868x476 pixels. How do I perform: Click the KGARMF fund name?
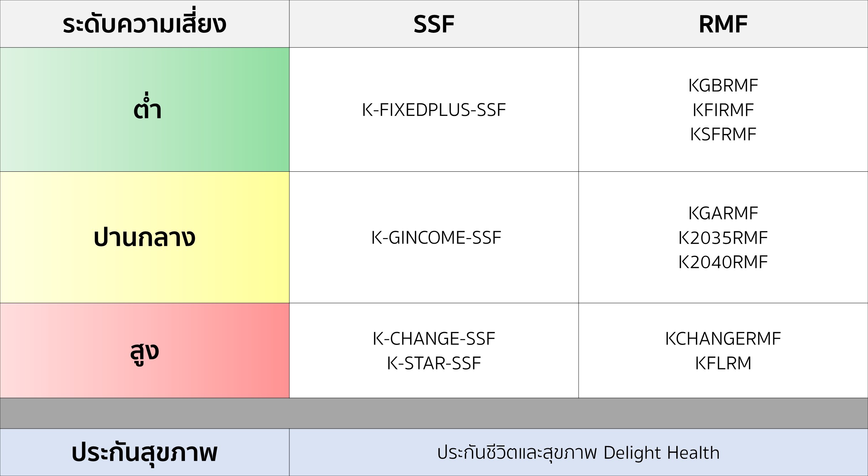(x=723, y=213)
